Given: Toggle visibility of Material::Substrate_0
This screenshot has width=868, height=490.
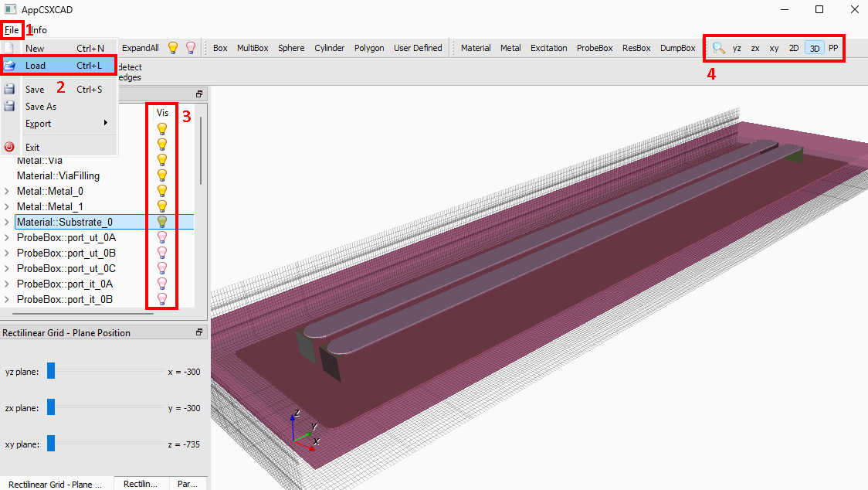Looking at the screenshot, I should 162,222.
